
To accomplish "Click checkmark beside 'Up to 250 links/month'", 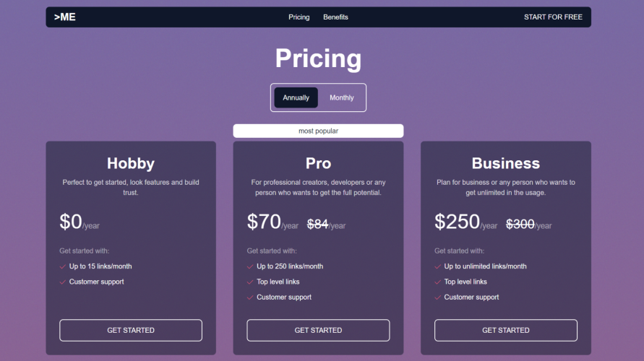I will 250,266.
